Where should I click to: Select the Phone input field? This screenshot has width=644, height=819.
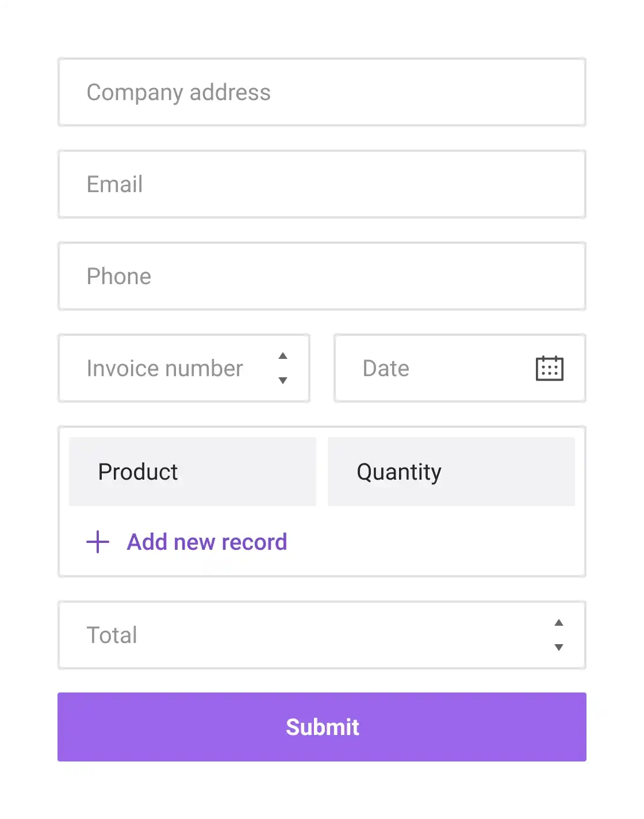click(322, 276)
